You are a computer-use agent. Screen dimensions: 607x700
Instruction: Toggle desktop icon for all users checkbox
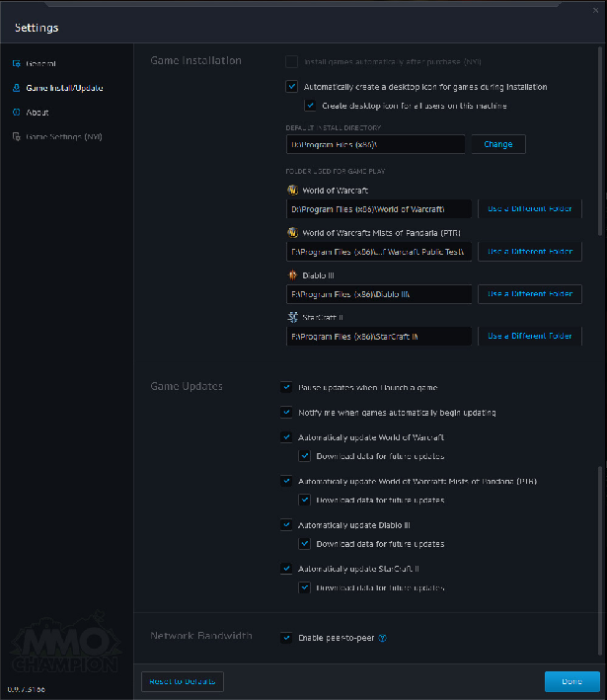[310, 106]
